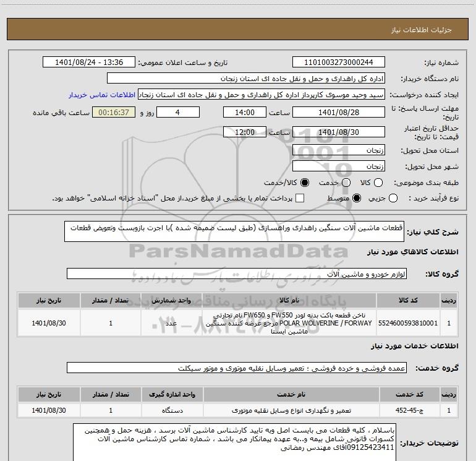Click the شرح کلی نیاز text box
Viewport: 476px width, 461px height.
point(234,231)
